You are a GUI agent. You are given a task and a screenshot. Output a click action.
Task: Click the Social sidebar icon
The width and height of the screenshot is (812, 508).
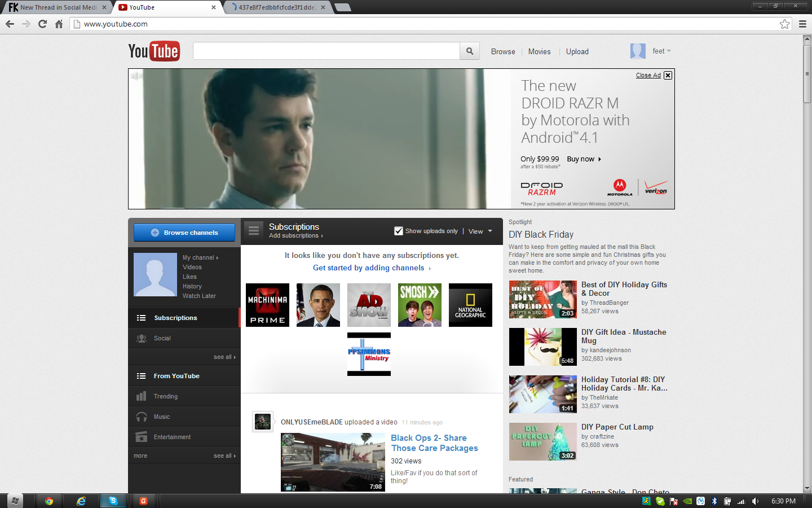[x=142, y=338]
